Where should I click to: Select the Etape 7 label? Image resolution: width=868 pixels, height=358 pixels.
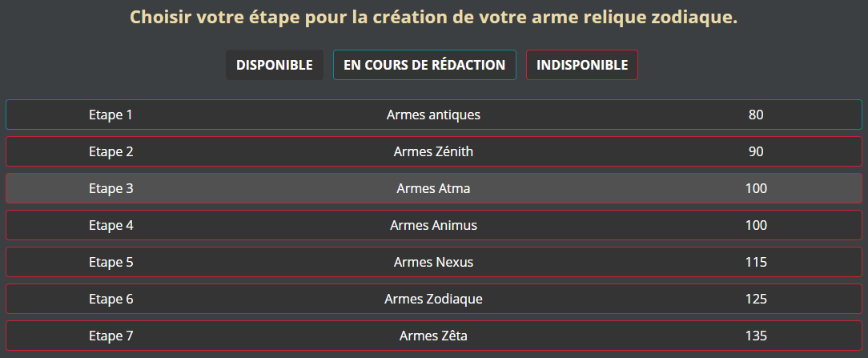click(x=111, y=336)
